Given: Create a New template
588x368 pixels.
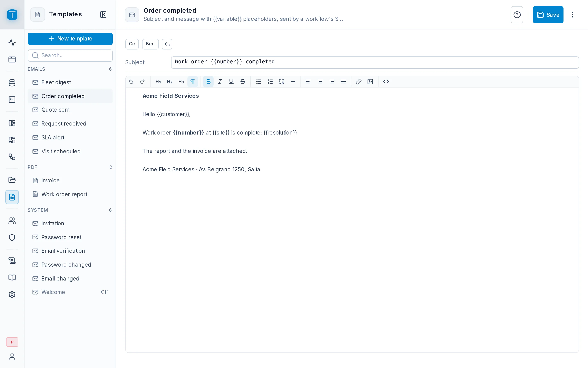Looking at the screenshot, I should 70,39.
